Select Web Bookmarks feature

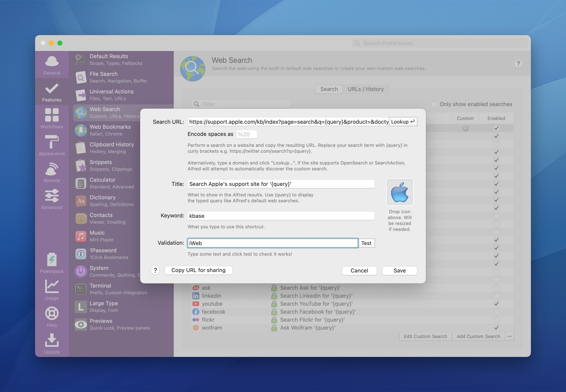click(x=106, y=130)
